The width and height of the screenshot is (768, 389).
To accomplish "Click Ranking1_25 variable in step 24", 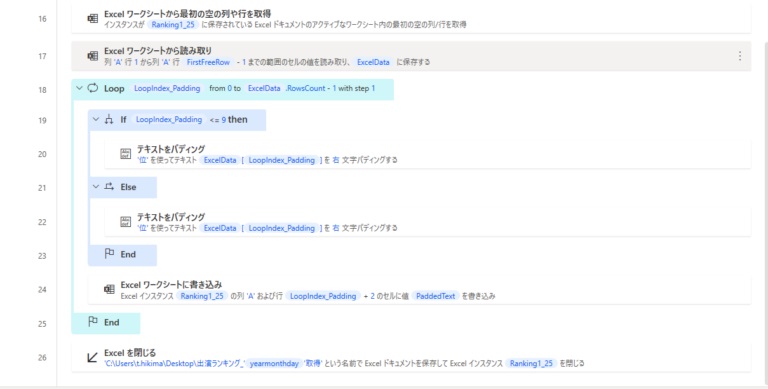I will pyautogui.click(x=202, y=296).
